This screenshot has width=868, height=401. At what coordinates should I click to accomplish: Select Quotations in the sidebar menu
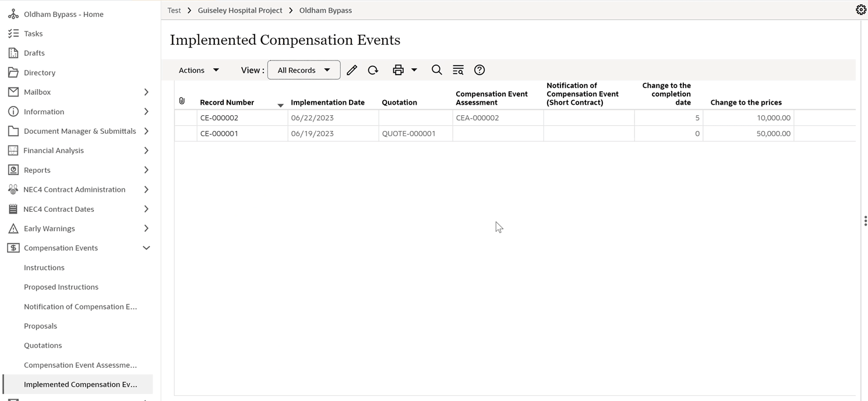coord(43,345)
